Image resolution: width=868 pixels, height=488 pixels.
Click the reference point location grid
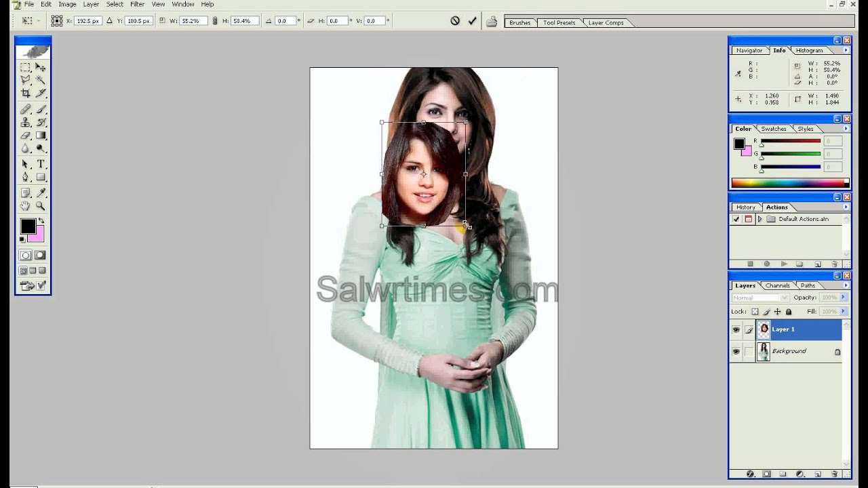click(x=57, y=21)
